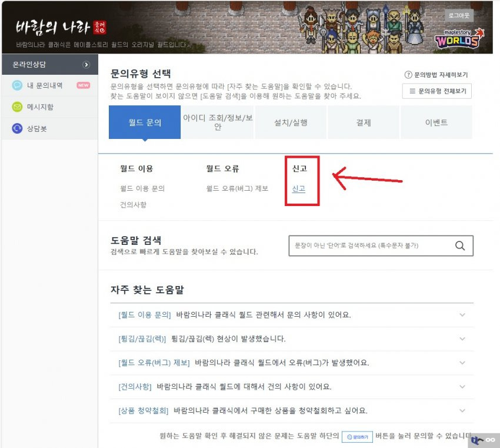The image size is (500, 448).
Task: Open the 이벤트 tab
Action: click(436, 122)
